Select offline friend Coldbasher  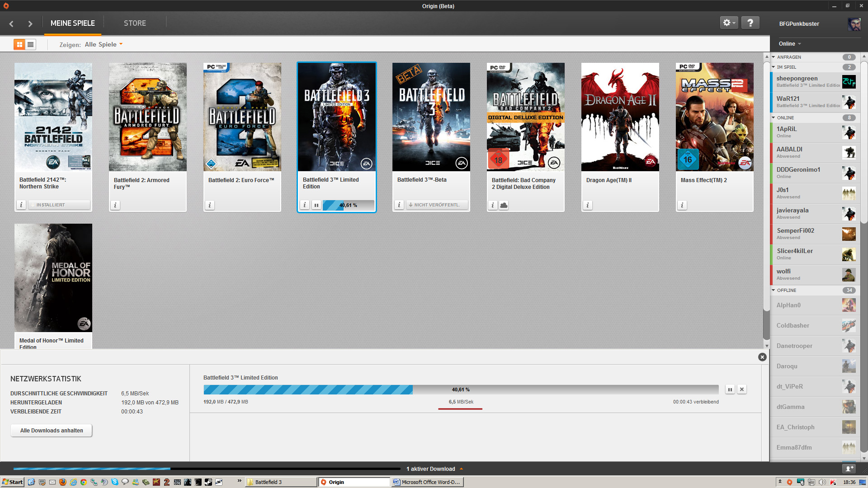click(x=814, y=325)
